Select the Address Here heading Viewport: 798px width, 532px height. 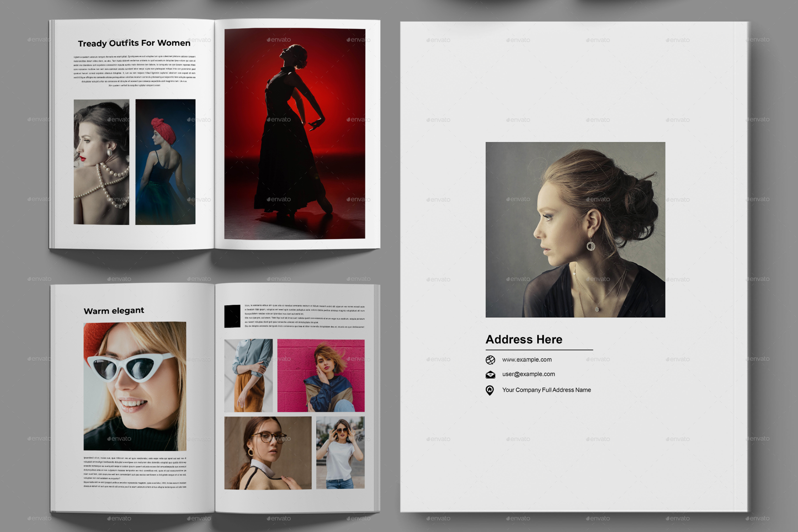click(x=524, y=339)
